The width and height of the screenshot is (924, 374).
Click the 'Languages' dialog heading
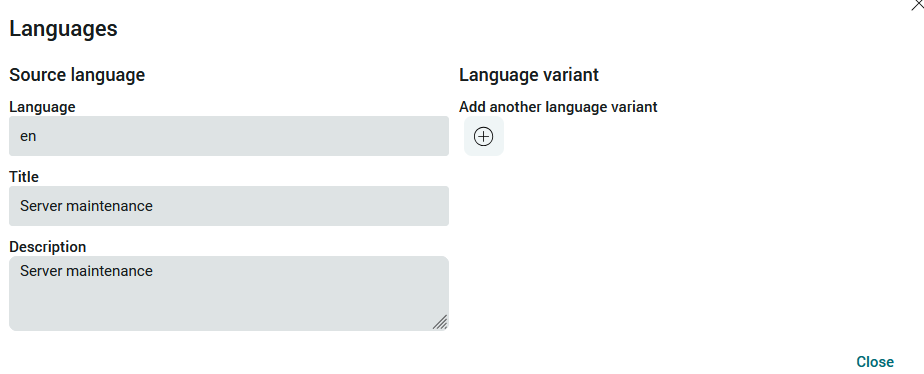63,29
